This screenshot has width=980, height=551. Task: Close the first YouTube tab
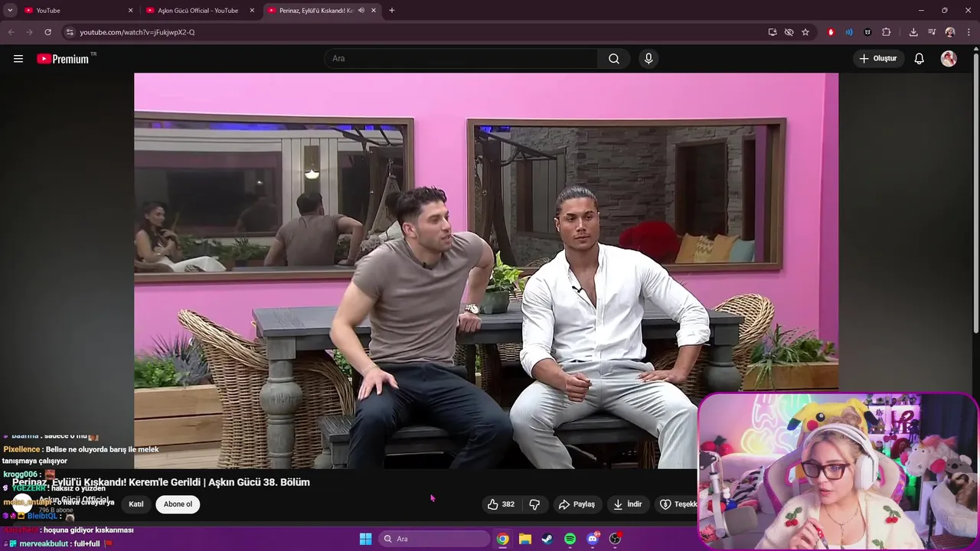point(130,11)
